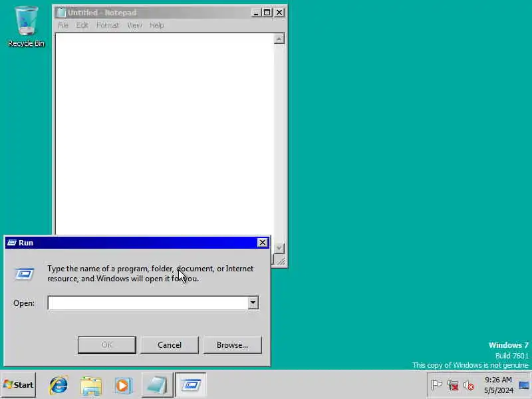The height and width of the screenshot is (399, 532).
Task: Close the Notepad window
Action: click(x=279, y=13)
